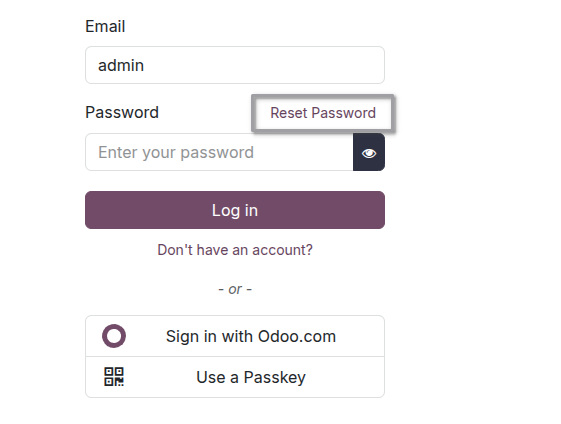
Task: Click the Log in button
Action: tap(235, 210)
